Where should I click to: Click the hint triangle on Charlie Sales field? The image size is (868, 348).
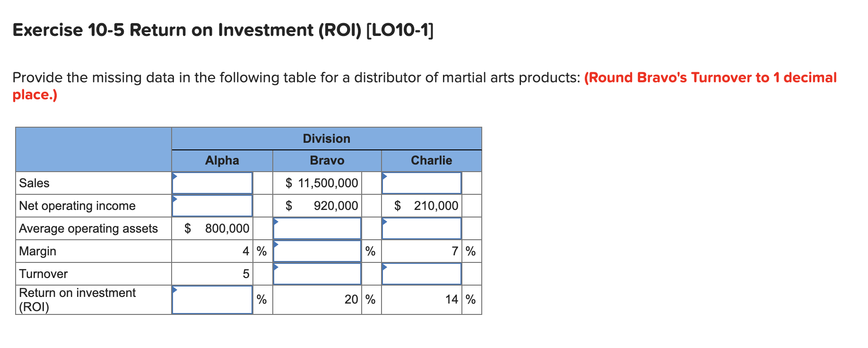pos(385,175)
